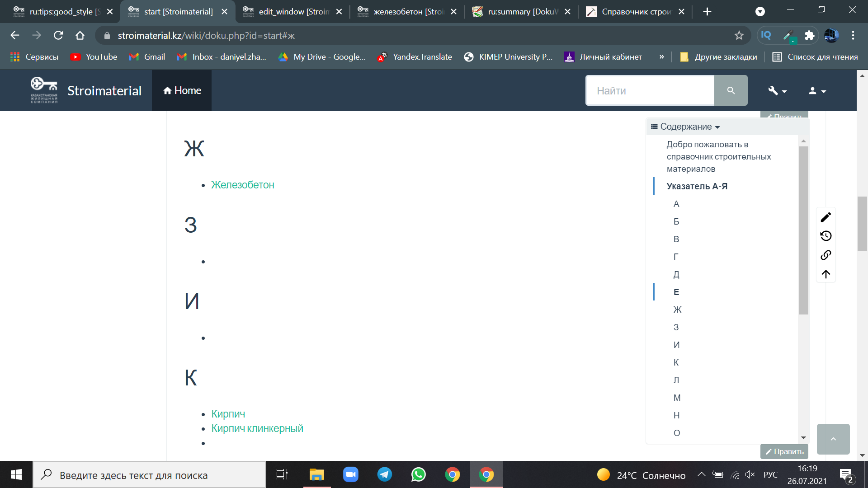Screen dimensions: 868x488
Task: Switch to the железобетон tab
Action: coord(408,12)
